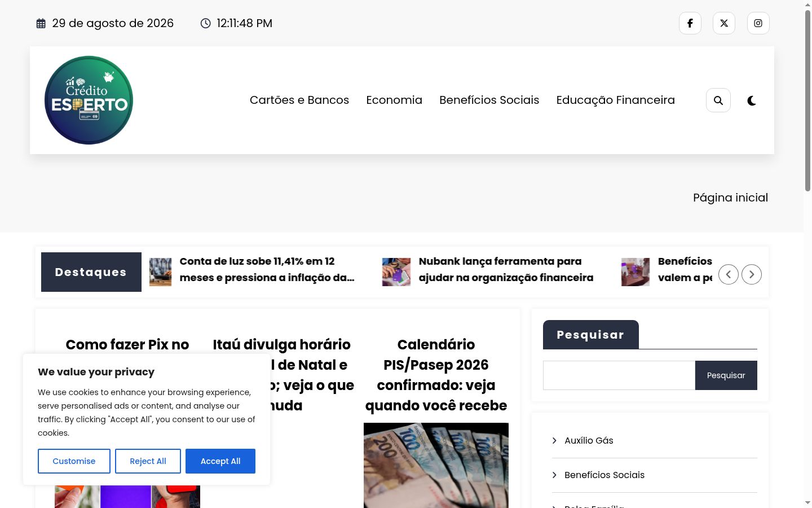Show previous Destaques headline

tap(729, 274)
